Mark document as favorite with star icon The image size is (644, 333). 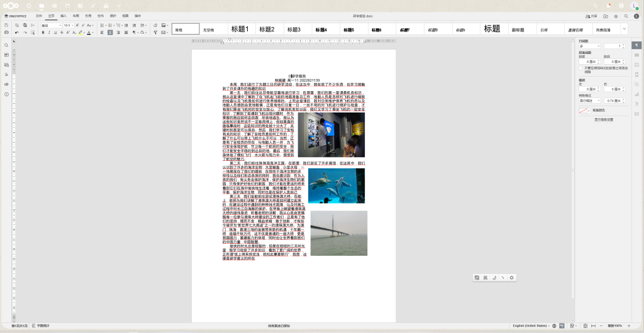point(616,16)
